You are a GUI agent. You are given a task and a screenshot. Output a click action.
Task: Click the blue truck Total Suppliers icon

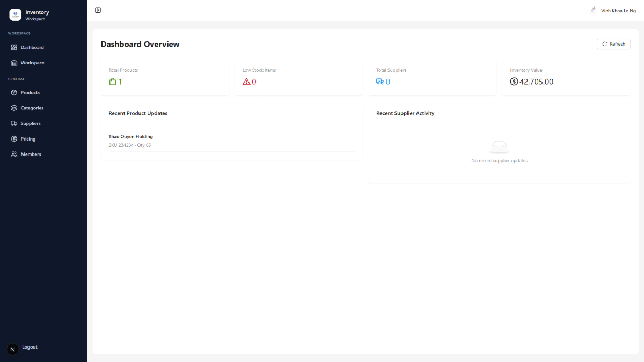pyautogui.click(x=380, y=82)
